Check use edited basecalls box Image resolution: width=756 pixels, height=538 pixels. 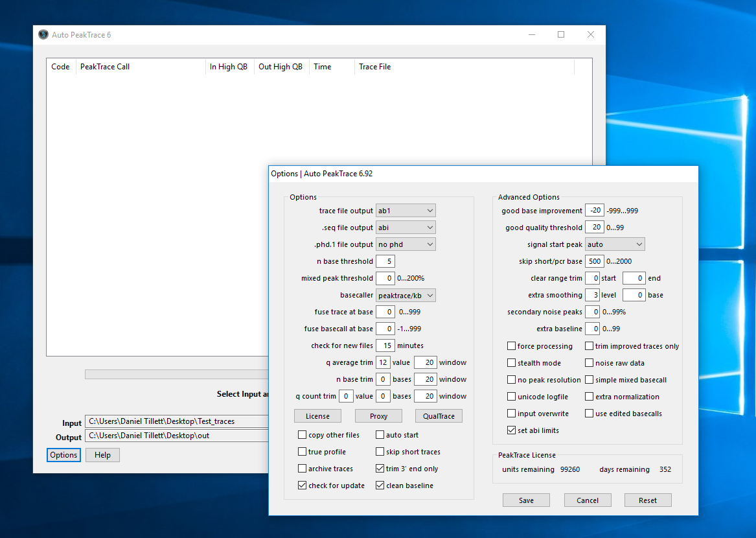click(589, 414)
